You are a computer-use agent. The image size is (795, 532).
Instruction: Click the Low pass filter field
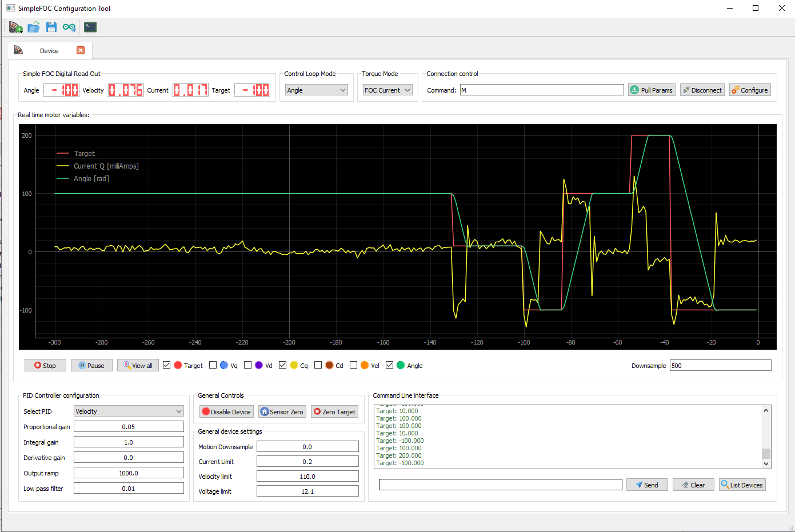tap(129, 489)
